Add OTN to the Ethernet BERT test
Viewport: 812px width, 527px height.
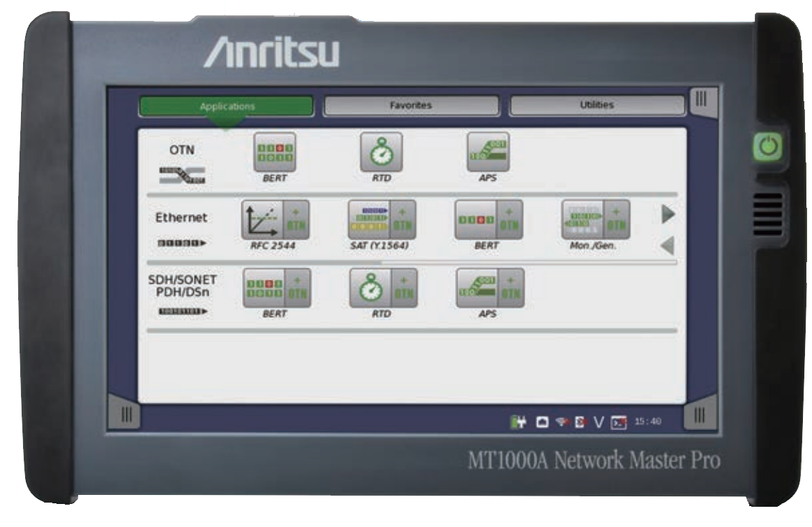tap(509, 220)
